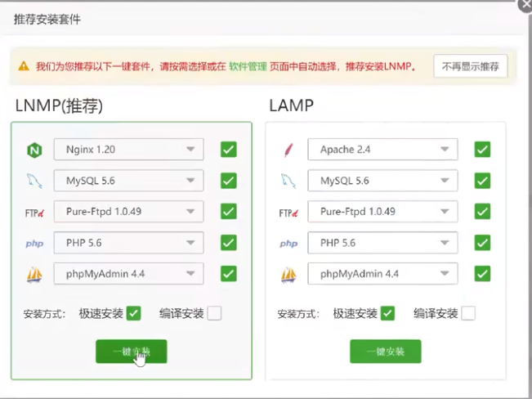Viewport: 532px width, 399px height.
Task: Click the php icon in LNMP panel
Action: tap(34, 244)
